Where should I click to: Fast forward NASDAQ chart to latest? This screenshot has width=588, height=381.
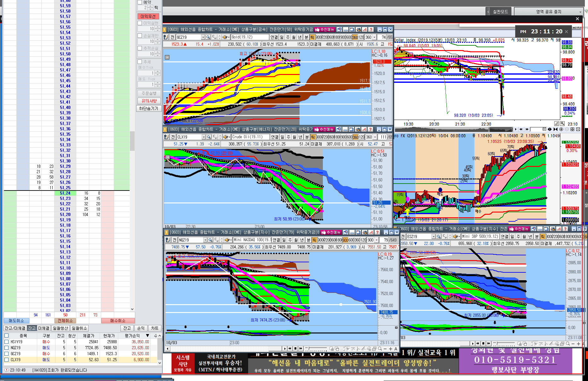[x=301, y=349]
